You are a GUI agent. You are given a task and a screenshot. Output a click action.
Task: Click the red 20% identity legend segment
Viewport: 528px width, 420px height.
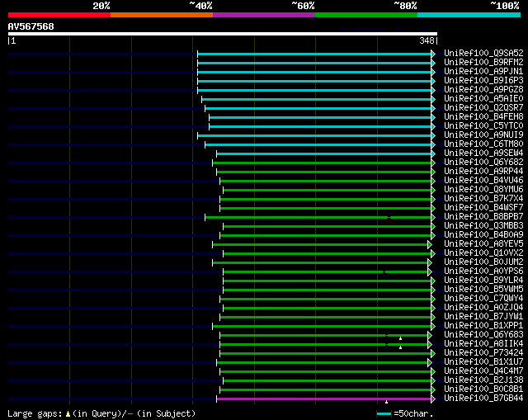(59, 15)
